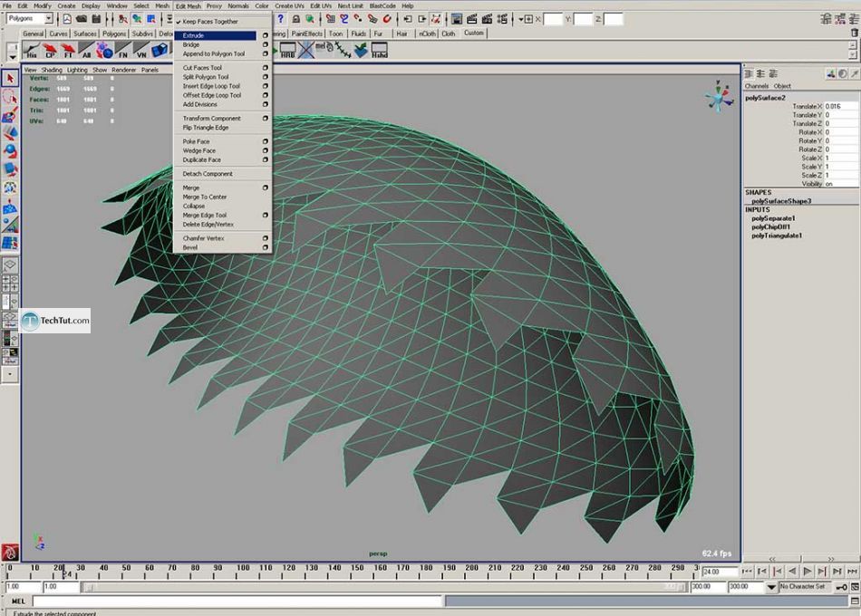Viewport: 861px width, 616px height.
Task: Choose Merge To Center
Action: coord(204,197)
